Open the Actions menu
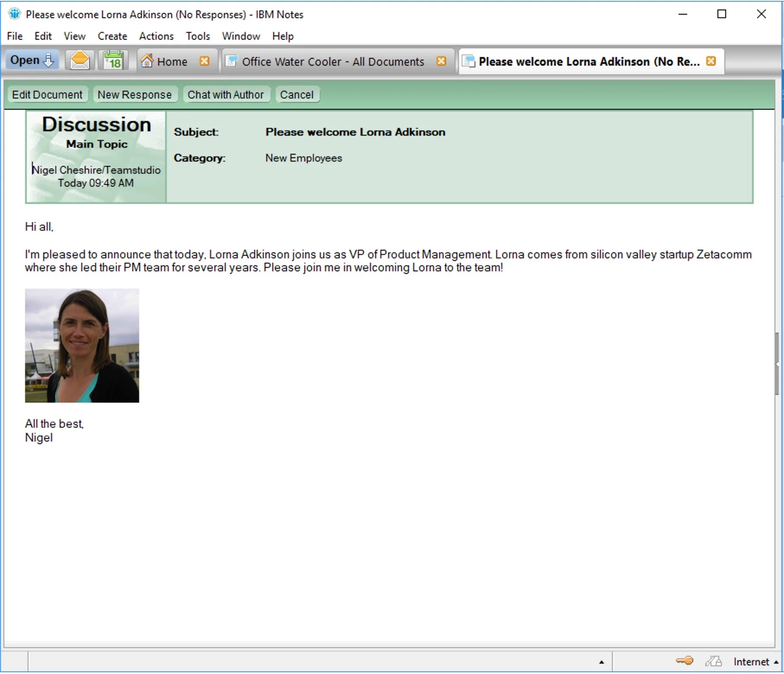Image resolution: width=784 pixels, height=674 pixels. click(x=156, y=36)
